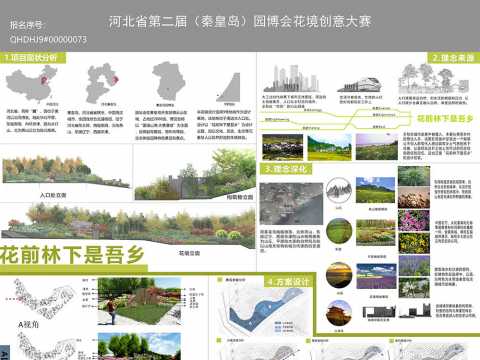Select the gray triangular site shape
The height and width of the screenshot is (360, 480).
pyautogui.click(x=229, y=87)
